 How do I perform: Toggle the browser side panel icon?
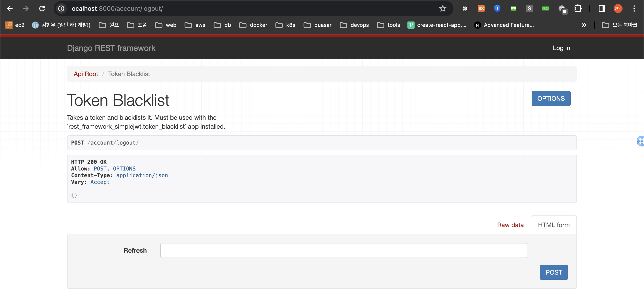[x=602, y=9]
